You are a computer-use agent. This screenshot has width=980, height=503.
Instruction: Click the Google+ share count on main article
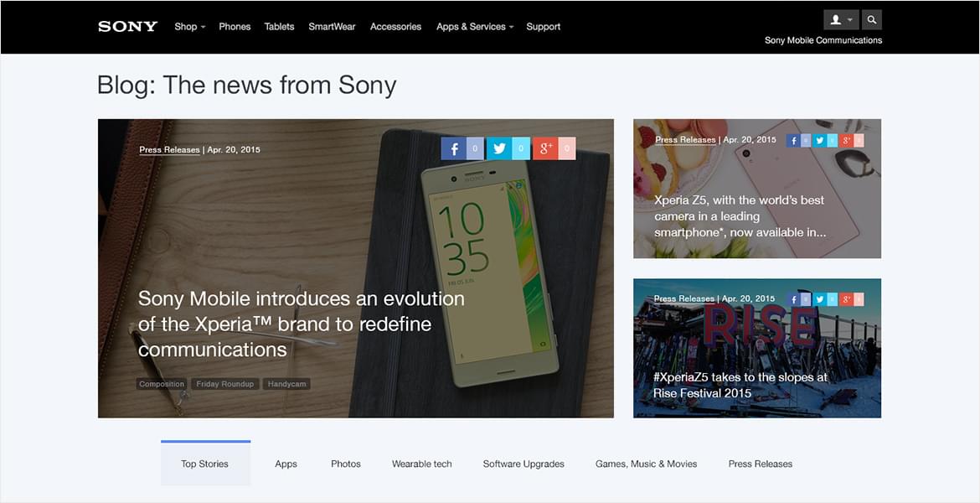[567, 149]
